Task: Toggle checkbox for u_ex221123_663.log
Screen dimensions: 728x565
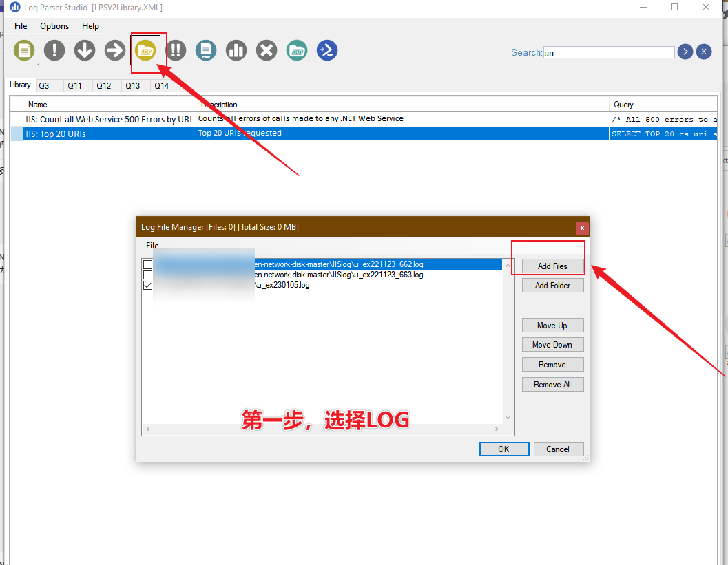Action: (x=147, y=275)
